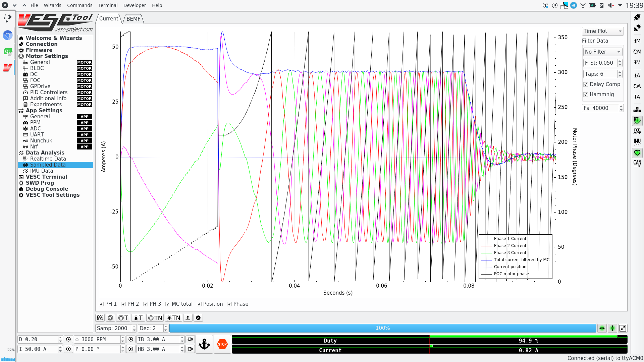The width and height of the screenshot is (644, 362).
Task: Click read default app configuration icon
Action: (x=637, y=86)
